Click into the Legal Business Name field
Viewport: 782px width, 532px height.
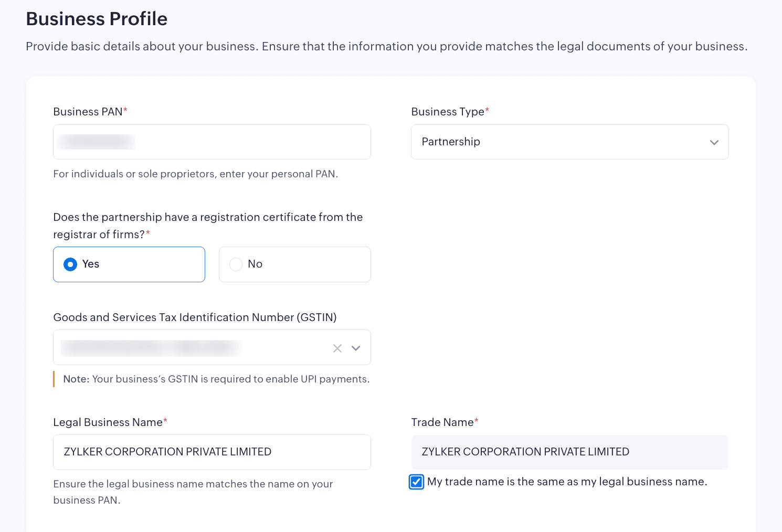tap(212, 452)
